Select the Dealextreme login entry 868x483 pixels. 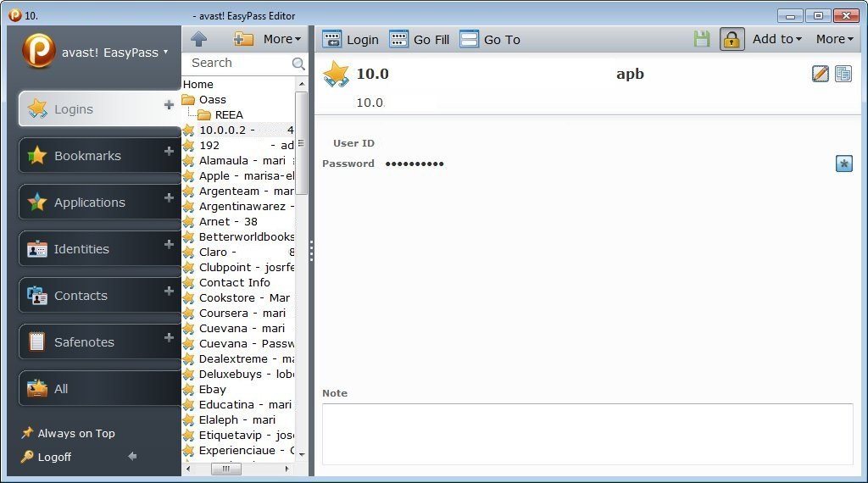(x=238, y=358)
